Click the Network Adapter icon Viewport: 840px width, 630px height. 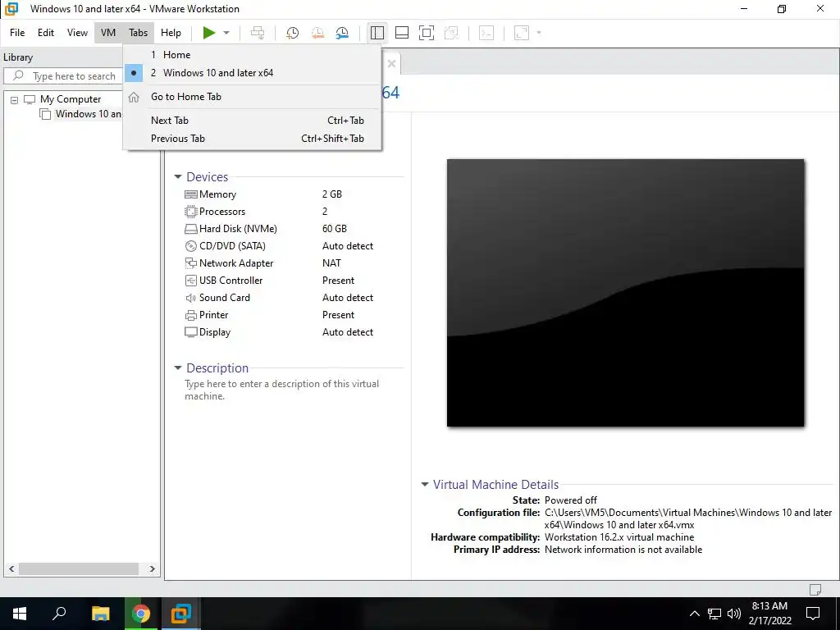coord(190,263)
